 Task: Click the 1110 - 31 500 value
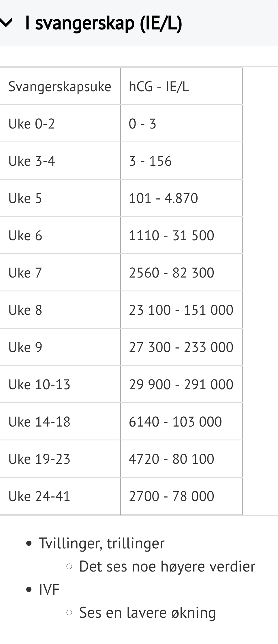click(x=171, y=236)
